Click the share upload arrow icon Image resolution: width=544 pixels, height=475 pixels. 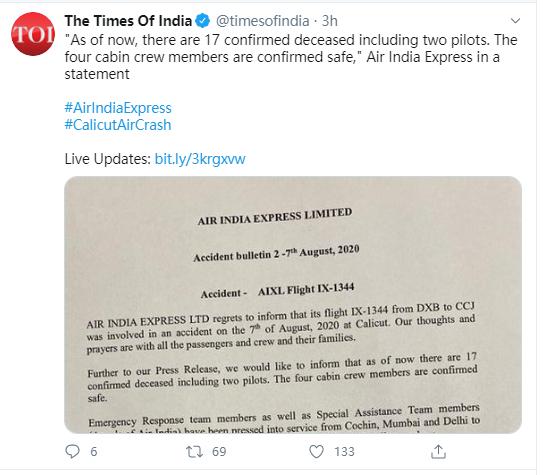pyautogui.click(x=438, y=451)
